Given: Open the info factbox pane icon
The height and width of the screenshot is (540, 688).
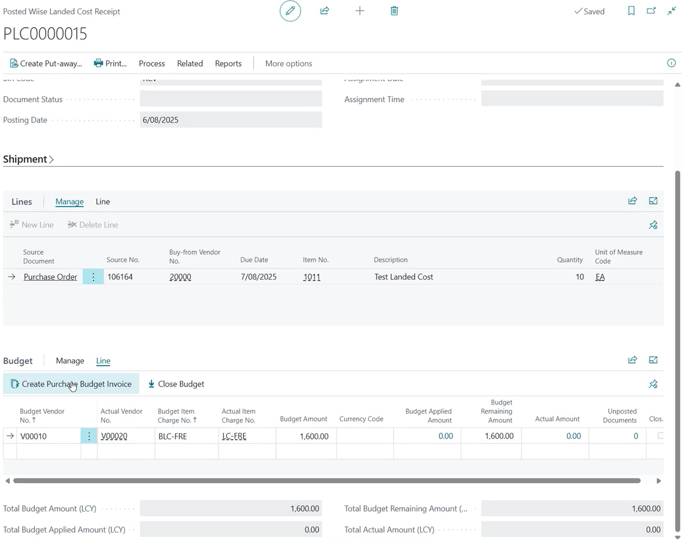Looking at the screenshot, I should click(671, 63).
